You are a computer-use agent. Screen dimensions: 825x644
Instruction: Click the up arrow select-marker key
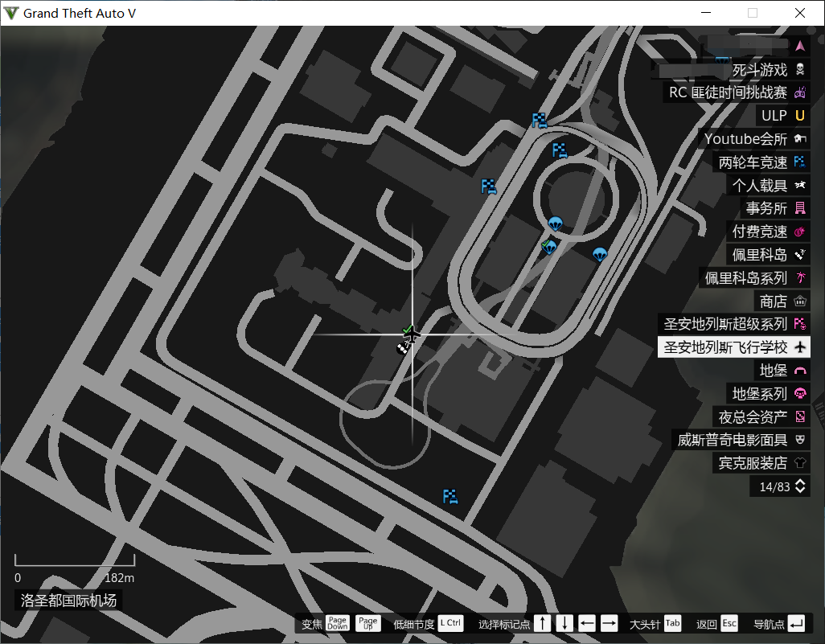(543, 624)
